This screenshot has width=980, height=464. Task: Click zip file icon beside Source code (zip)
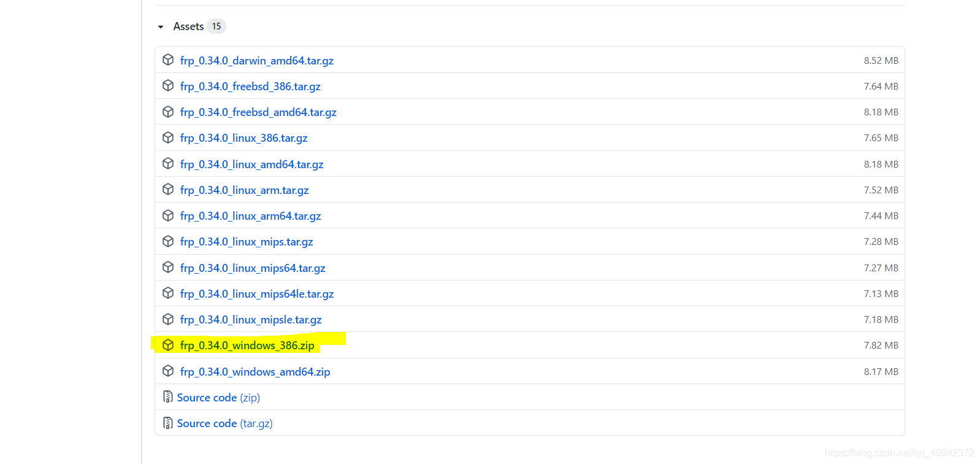coord(167,397)
